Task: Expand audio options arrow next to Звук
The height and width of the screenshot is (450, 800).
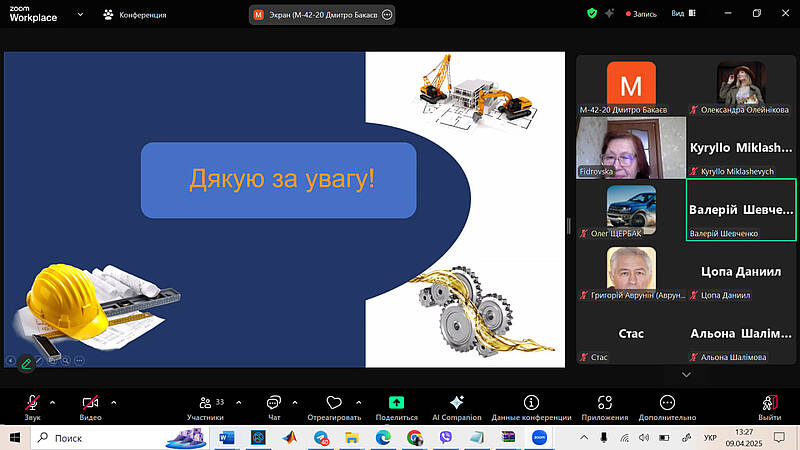Action: pyautogui.click(x=52, y=401)
